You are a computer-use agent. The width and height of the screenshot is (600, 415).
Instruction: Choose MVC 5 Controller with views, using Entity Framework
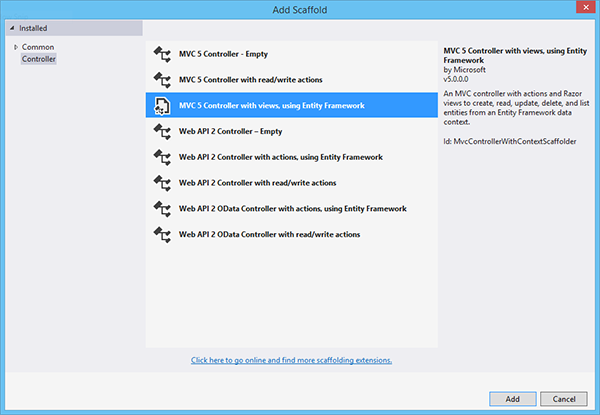click(x=292, y=105)
